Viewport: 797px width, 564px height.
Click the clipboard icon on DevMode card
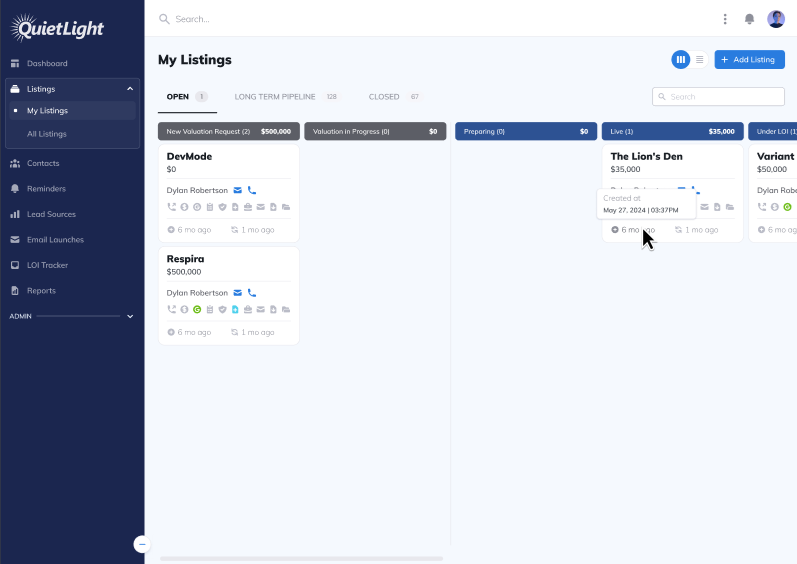(x=209, y=207)
